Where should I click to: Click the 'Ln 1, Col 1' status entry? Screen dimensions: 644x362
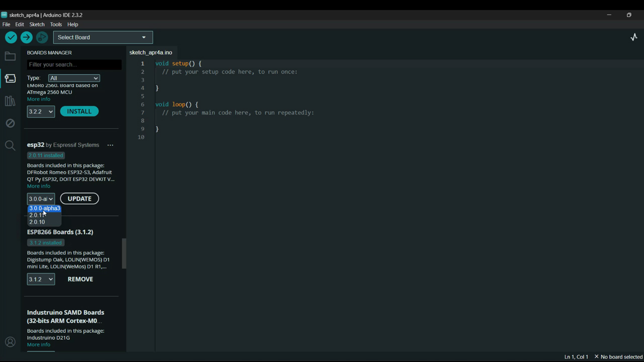(x=576, y=356)
